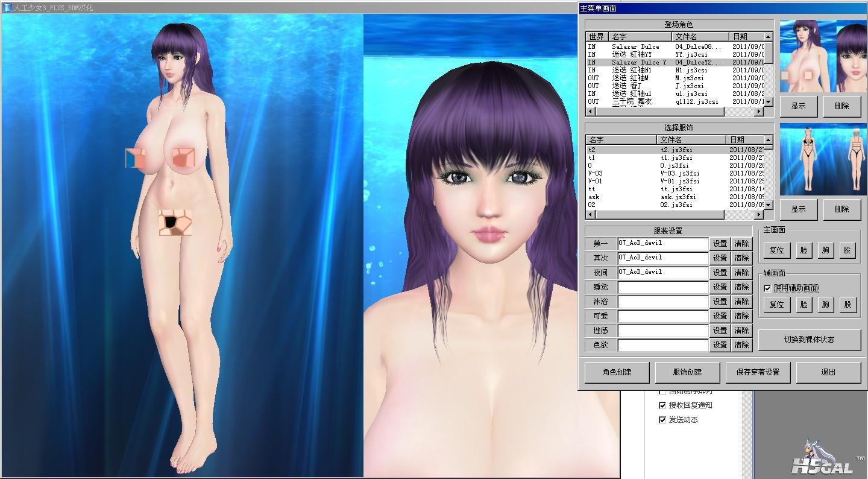Click the outfit preview thumbnail
This screenshot has width=868, height=479.
(823, 159)
